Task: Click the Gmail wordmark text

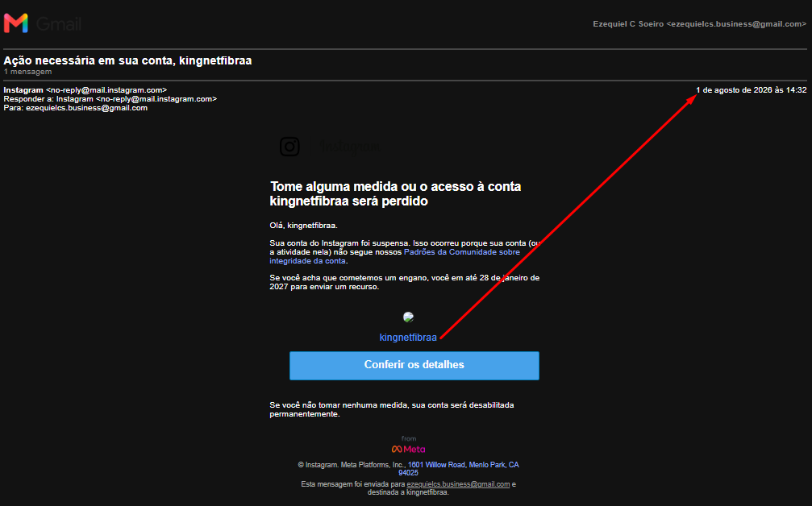Action: tap(59, 24)
